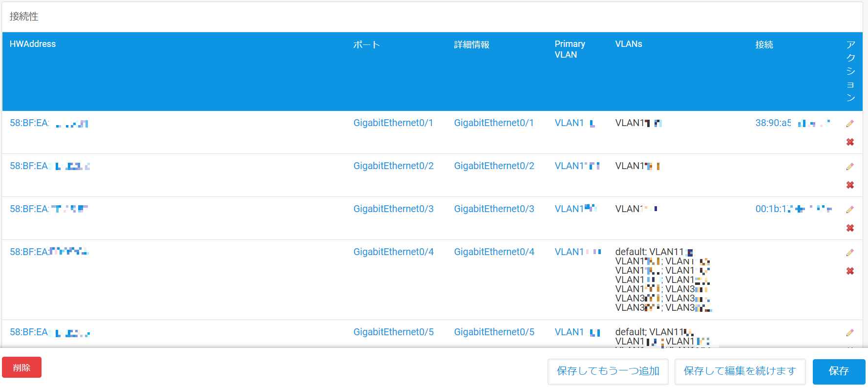This screenshot has height=388, width=868.
Task: Open Primary VLAN link for GigabitEthernet0/5
Action: (577, 332)
